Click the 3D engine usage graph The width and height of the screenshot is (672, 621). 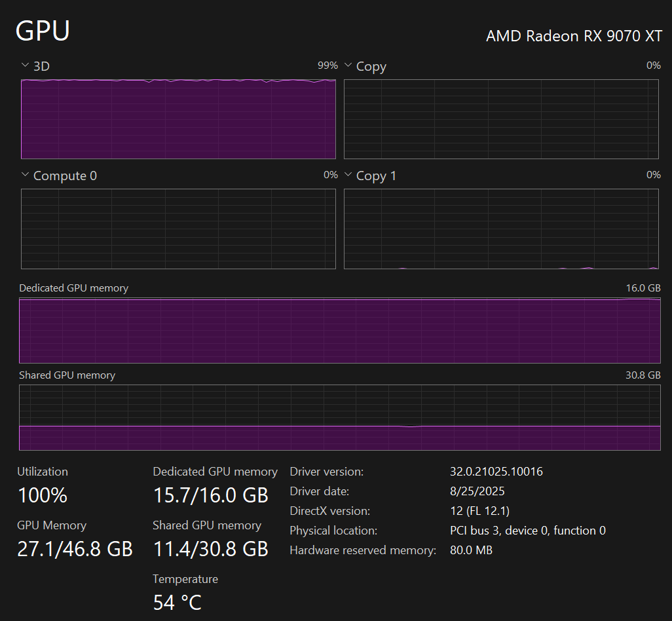pos(178,119)
